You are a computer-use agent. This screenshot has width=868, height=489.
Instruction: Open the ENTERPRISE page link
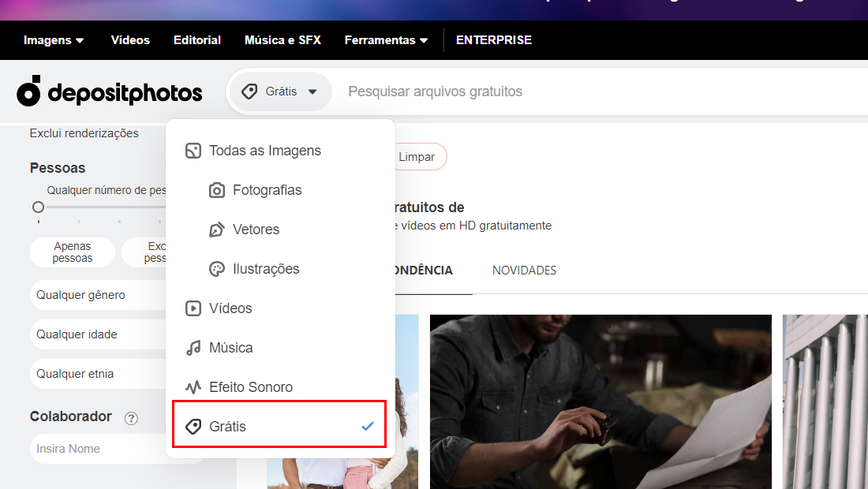494,39
